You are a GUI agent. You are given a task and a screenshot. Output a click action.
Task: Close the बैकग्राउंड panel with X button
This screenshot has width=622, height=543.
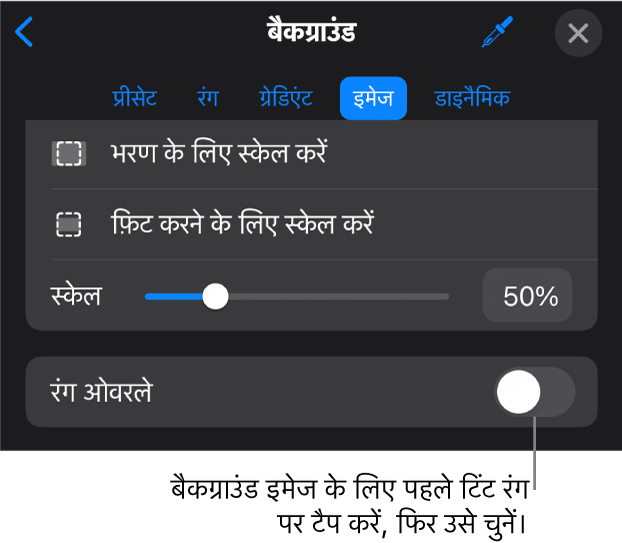click(578, 33)
